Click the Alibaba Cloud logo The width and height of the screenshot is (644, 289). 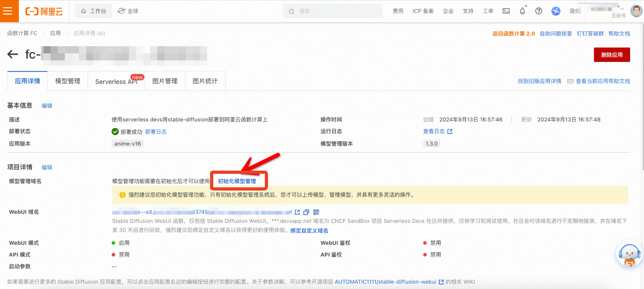tap(44, 11)
